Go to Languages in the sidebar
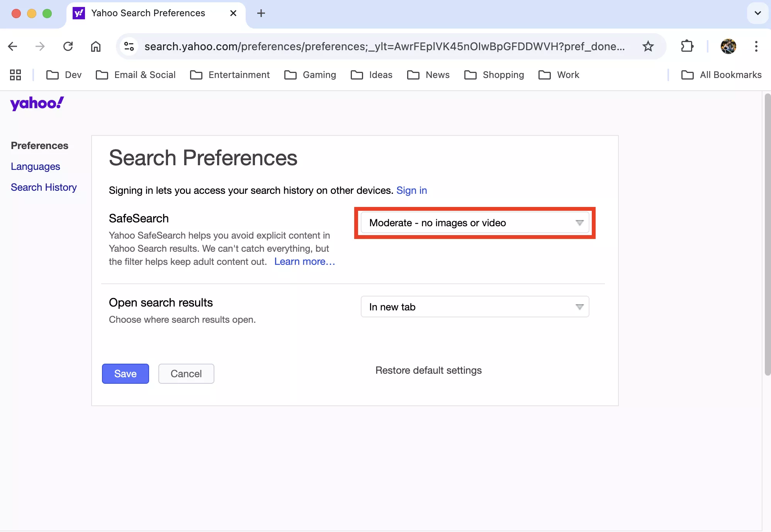 pos(36,166)
